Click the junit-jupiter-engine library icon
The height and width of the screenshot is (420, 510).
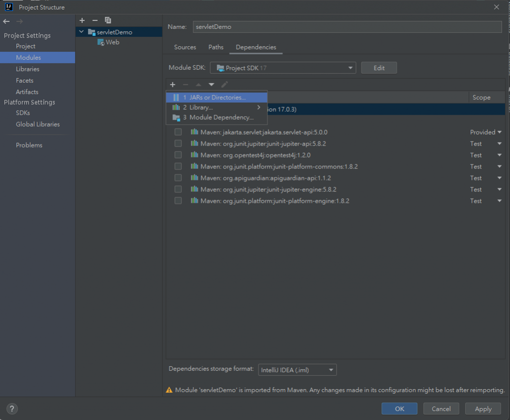pos(195,189)
